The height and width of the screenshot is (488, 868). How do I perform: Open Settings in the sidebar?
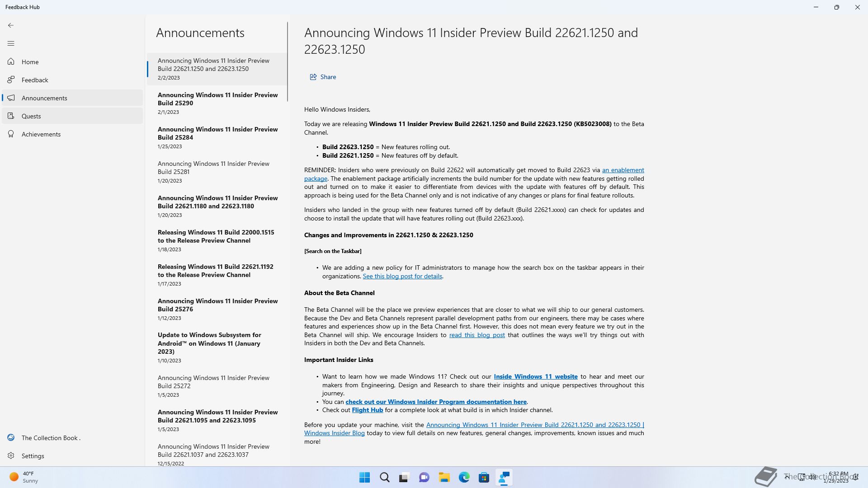point(72,456)
